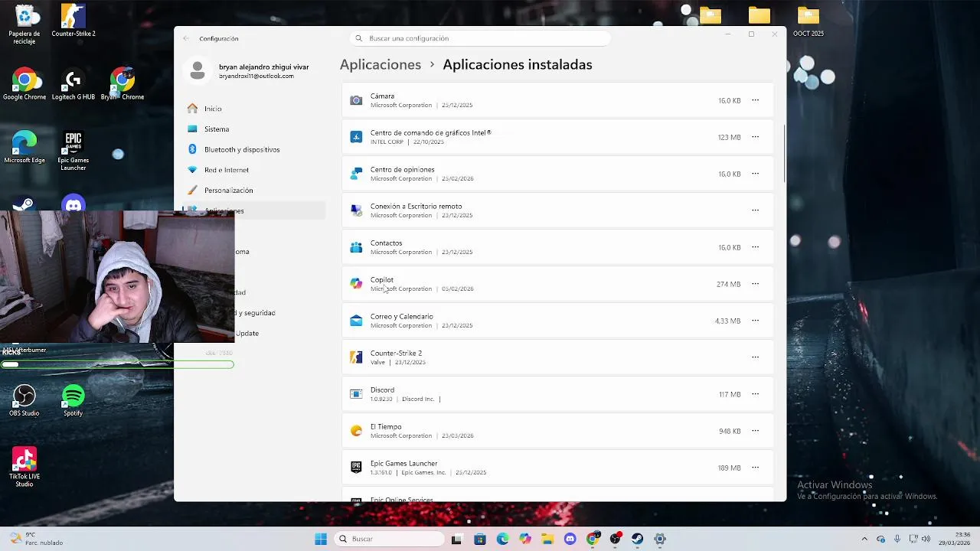The height and width of the screenshot is (551, 980).
Task: Click the Intel graphics command center icon
Action: tap(356, 137)
